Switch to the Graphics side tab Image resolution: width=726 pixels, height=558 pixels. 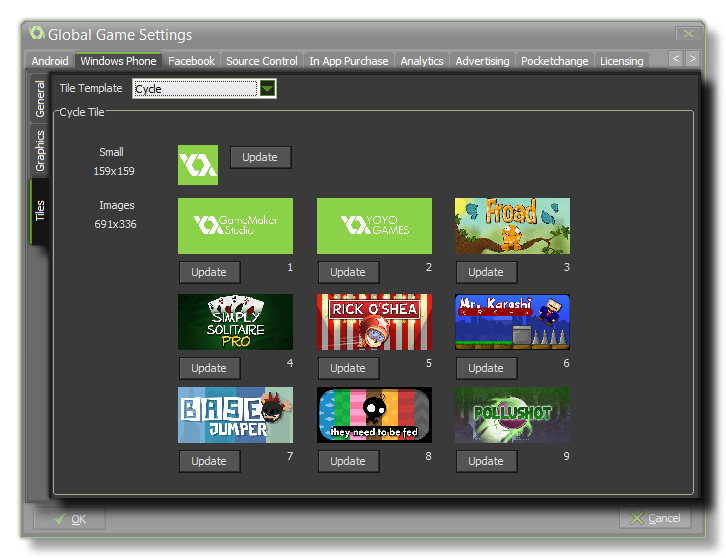pos(40,151)
